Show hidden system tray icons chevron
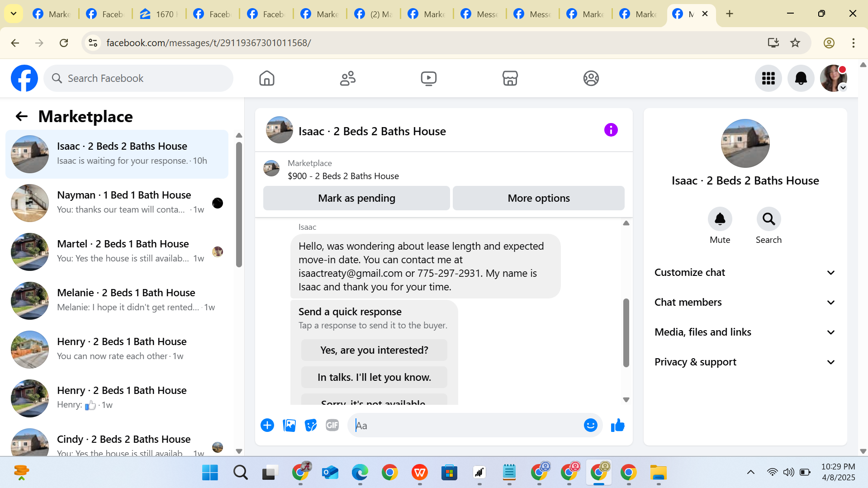The image size is (868, 488). point(750,472)
